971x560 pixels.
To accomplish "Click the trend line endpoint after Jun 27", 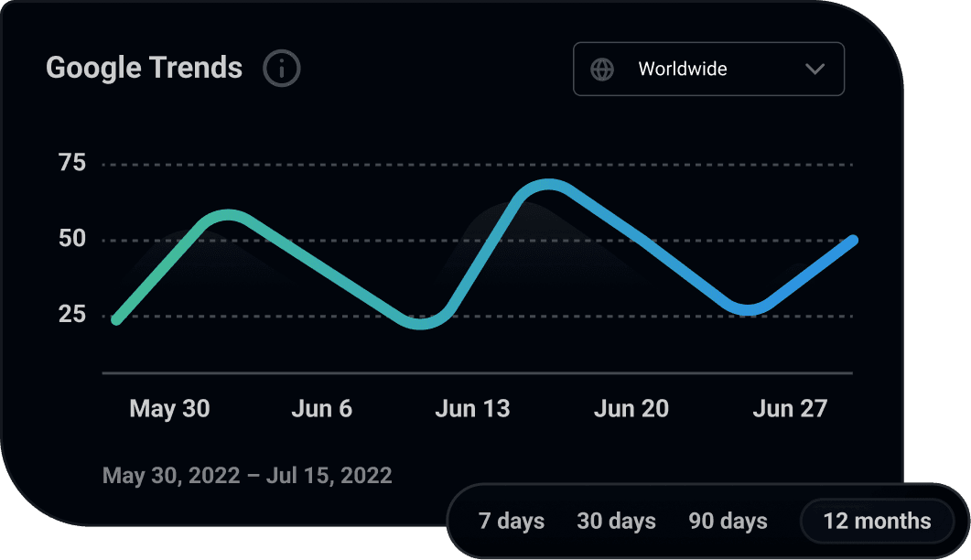I will pyautogui.click(x=853, y=241).
